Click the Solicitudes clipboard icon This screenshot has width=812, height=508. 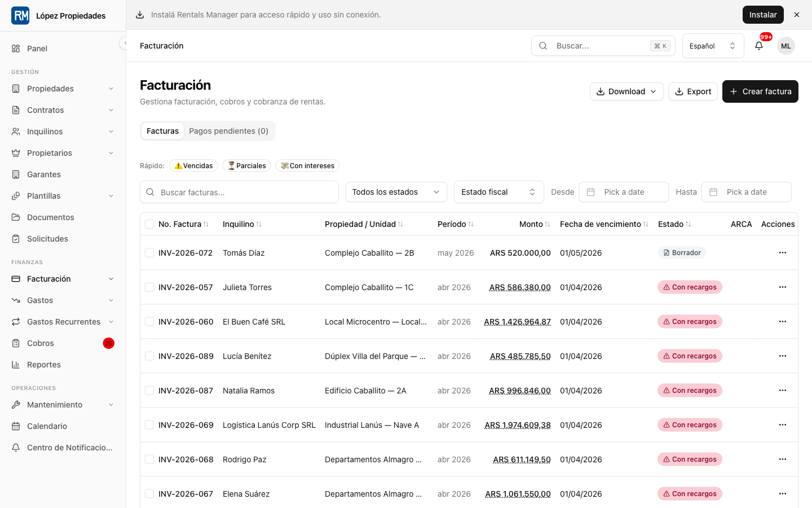[16, 239]
